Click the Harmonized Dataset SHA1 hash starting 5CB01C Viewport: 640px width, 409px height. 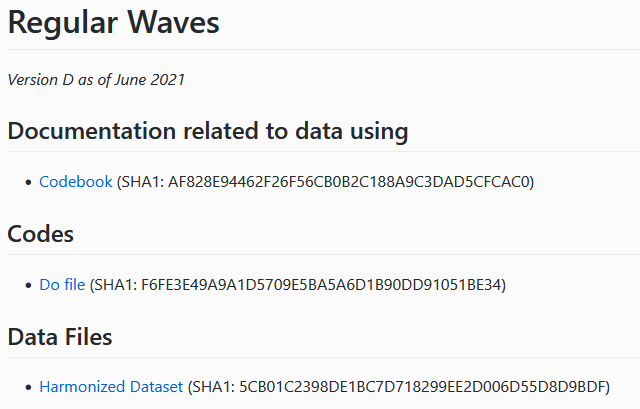422,387
